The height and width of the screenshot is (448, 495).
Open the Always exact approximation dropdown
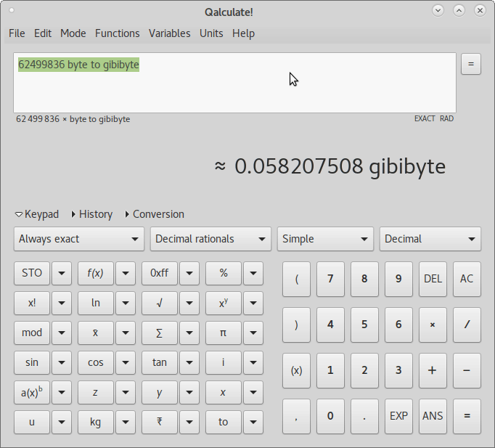tap(79, 239)
